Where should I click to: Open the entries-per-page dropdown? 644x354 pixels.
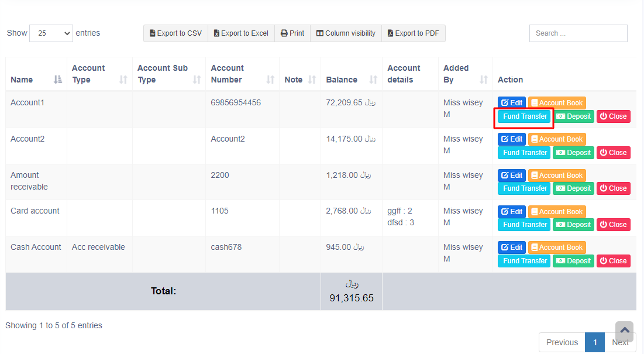point(51,33)
